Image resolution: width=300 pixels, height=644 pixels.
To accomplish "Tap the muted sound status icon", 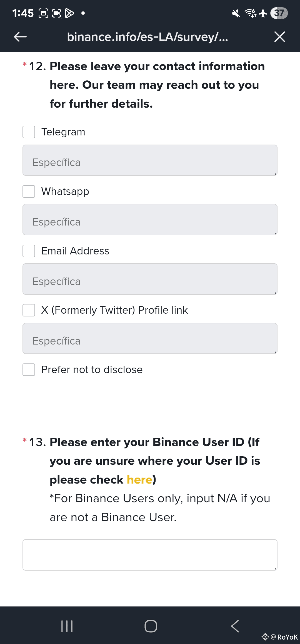I will [x=236, y=13].
